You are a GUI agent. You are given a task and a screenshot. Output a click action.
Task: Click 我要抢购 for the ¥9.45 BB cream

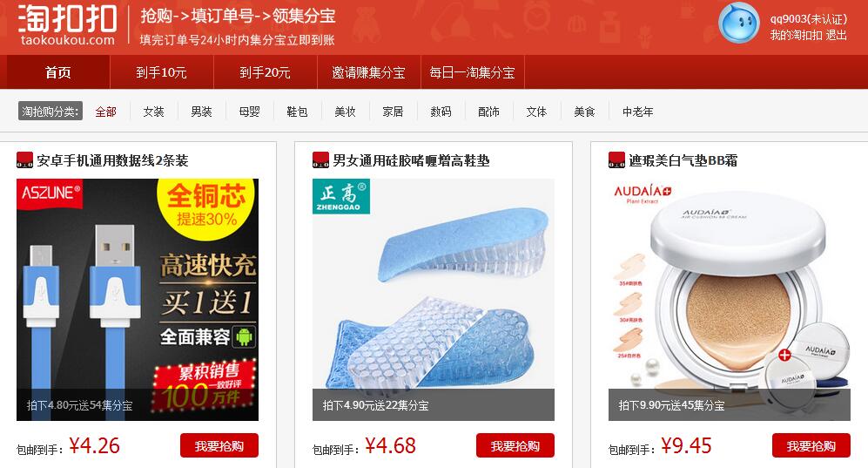[811, 446]
